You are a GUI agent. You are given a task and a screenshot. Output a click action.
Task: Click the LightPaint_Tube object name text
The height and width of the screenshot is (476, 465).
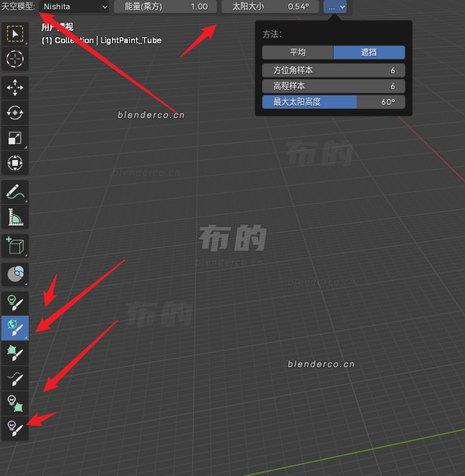(131, 40)
